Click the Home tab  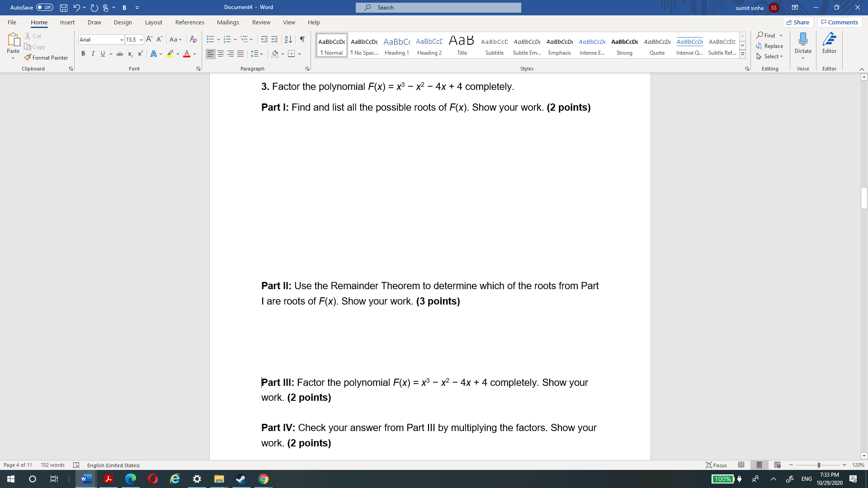(x=39, y=22)
